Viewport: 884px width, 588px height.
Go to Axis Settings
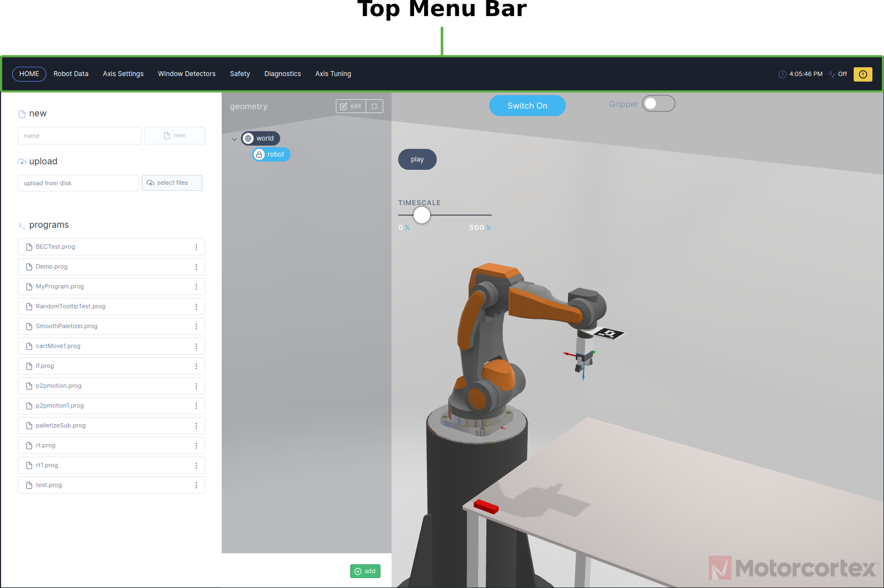pos(123,74)
